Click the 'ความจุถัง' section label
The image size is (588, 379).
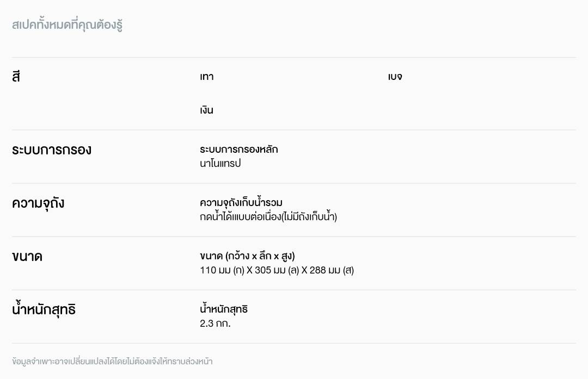tap(38, 203)
